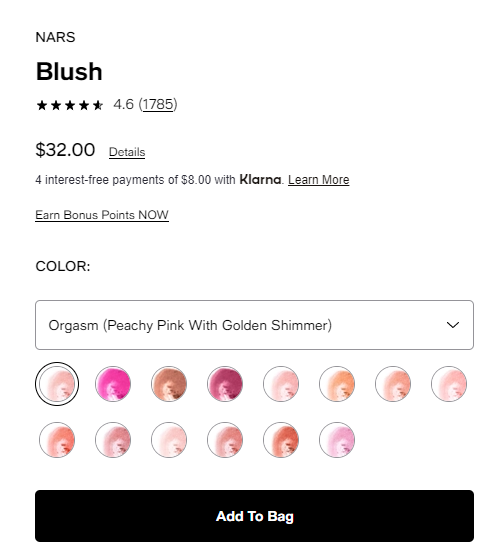Pick the seventh coral peach swatch in first row

[x=393, y=384]
